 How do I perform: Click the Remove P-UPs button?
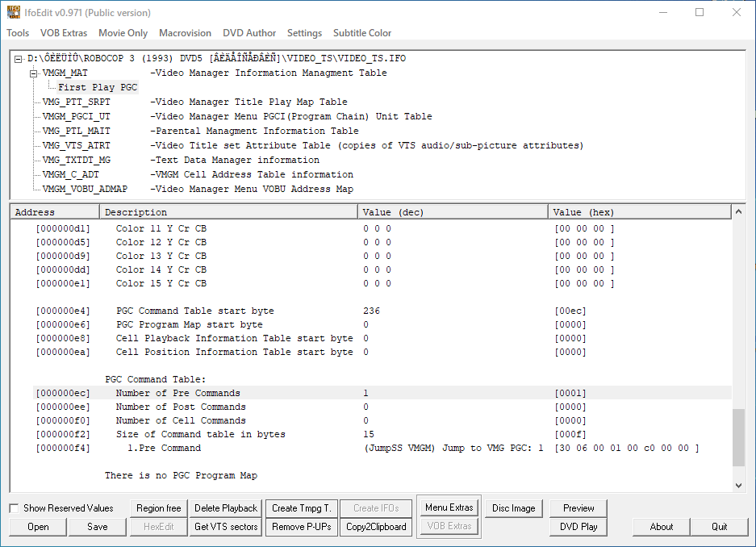pos(299,527)
